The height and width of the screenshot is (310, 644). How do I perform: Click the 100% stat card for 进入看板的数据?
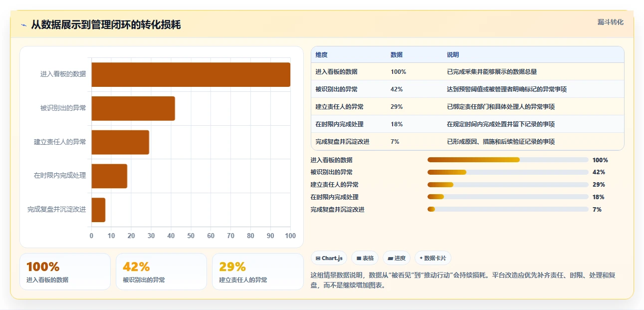click(x=65, y=272)
